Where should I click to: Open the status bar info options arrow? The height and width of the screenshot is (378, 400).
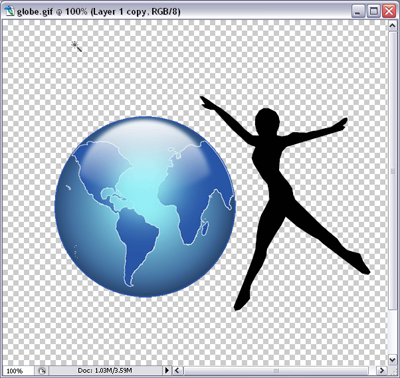coord(167,370)
